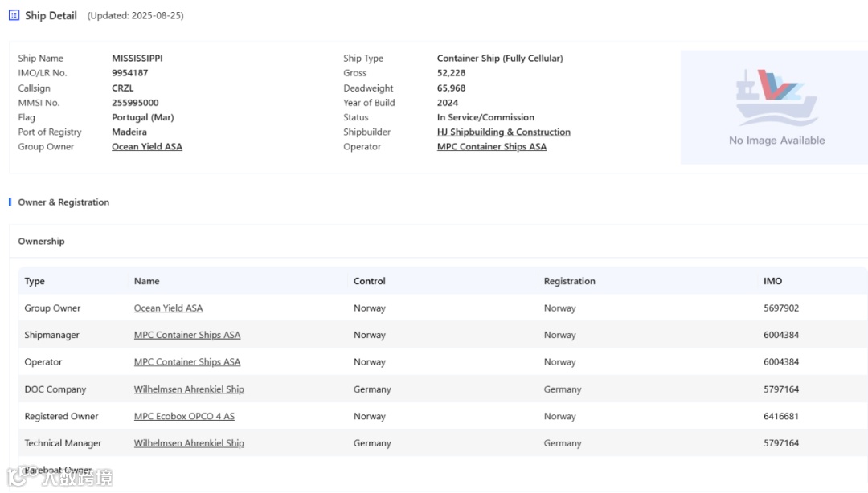Click the Type column header

click(35, 281)
